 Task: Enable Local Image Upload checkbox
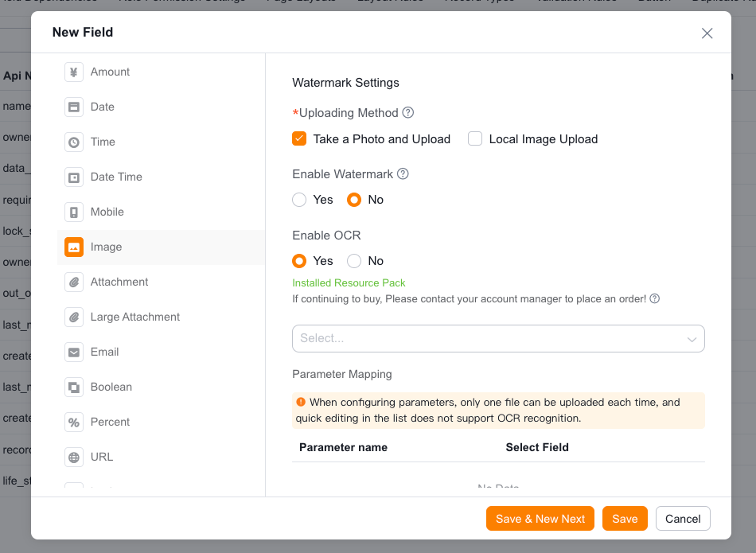[475, 139]
